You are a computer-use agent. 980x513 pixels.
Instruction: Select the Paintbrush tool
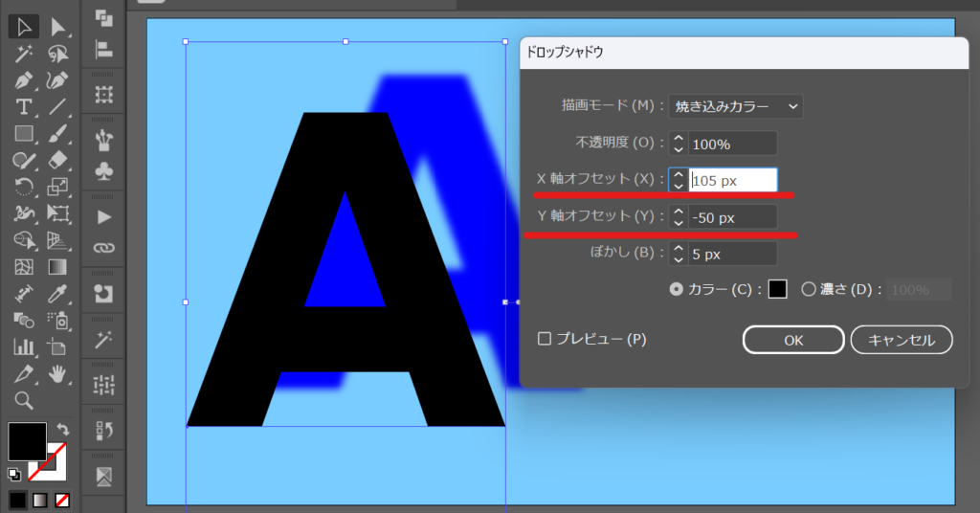[x=57, y=134]
